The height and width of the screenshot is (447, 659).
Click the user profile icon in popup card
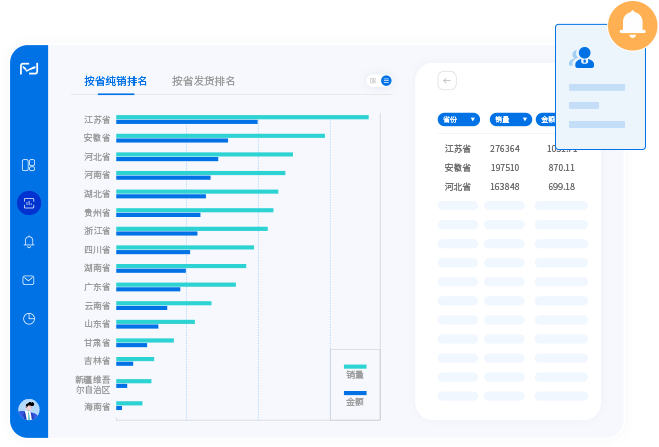pyautogui.click(x=582, y=58)
